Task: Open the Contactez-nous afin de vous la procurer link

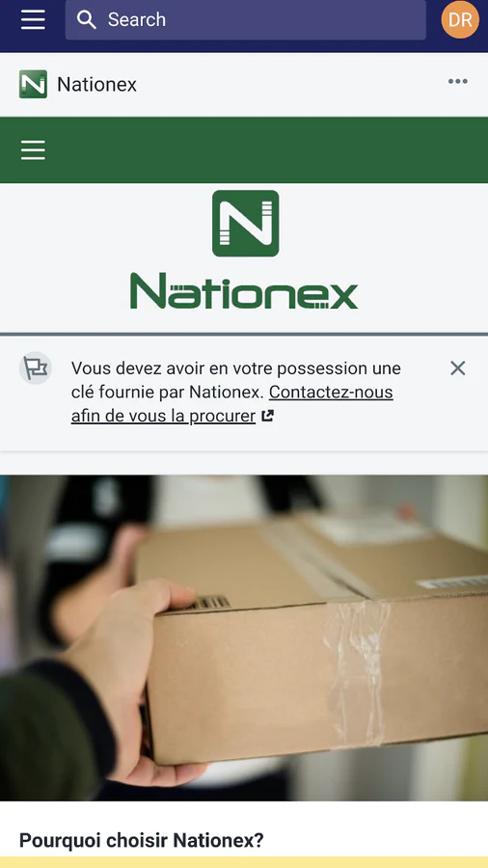Action: click(231, 403)
